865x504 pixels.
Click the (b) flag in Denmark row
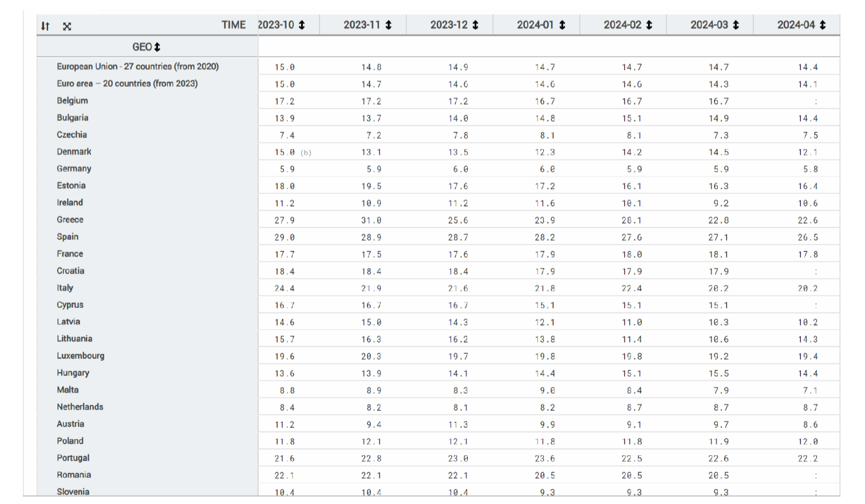(x=306, y=153)
